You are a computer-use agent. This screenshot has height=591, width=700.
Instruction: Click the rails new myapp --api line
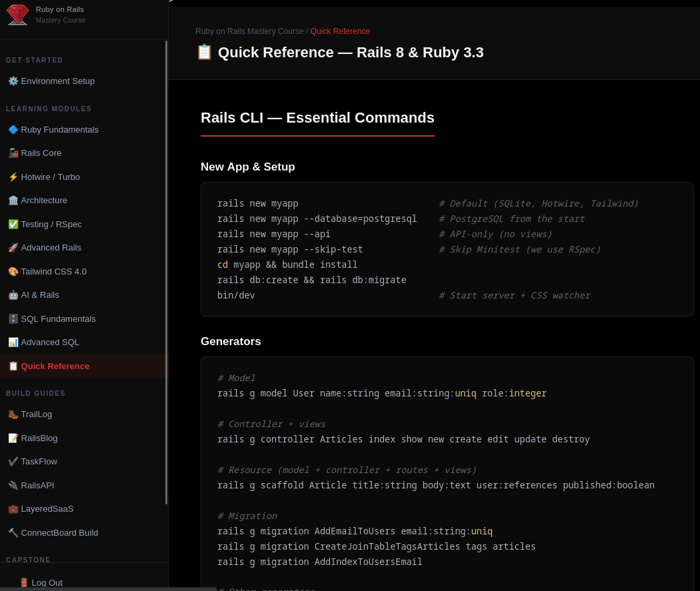click(x=273, y=234)
